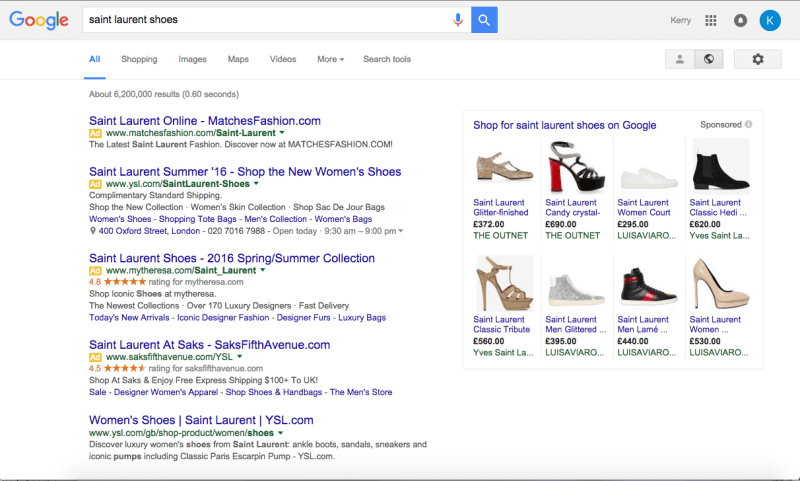Click the blue search magnifier button

pos(484,20)
